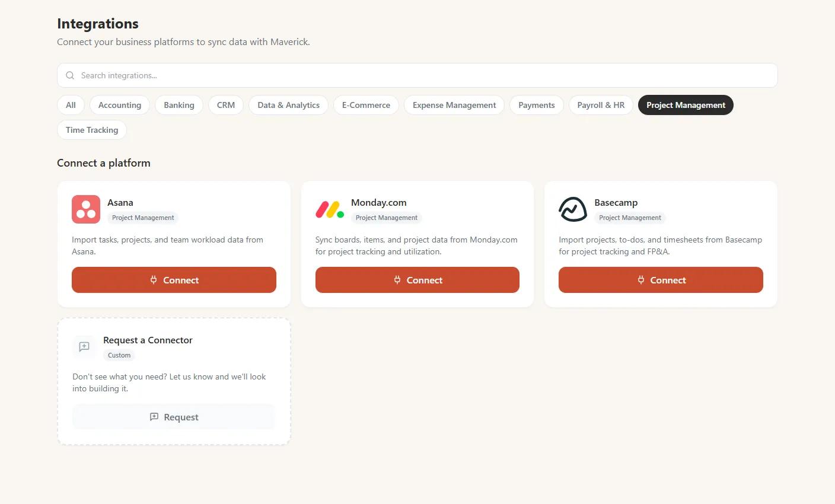Click the Monday.com logo icon
This screenshot has height=504, width=835.
(x=330, y=209)
